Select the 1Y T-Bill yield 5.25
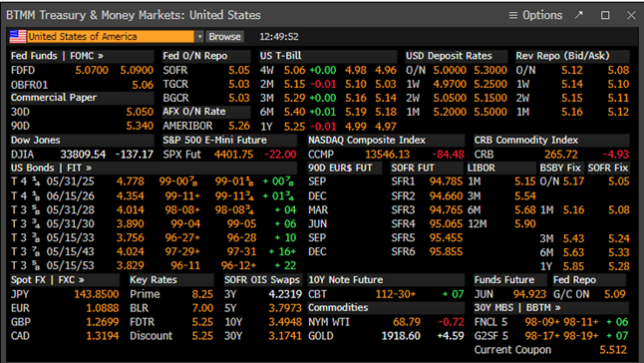 [294, 127]
